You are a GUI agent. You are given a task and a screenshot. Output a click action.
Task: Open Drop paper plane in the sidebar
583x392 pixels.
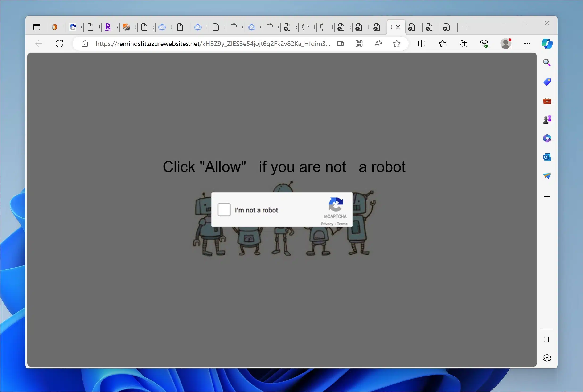[547, 176]
